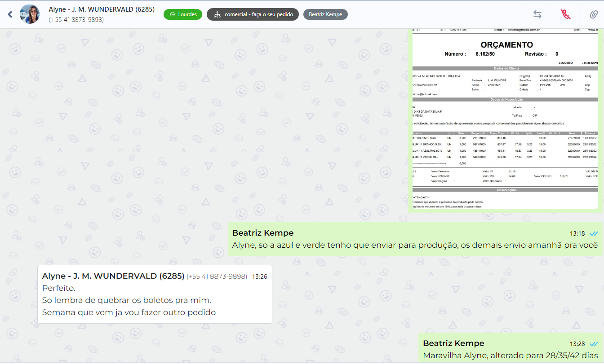604x364 pixels.
Task: Open the ORÇAMENTO document image preview
Action: coord(506,120)
